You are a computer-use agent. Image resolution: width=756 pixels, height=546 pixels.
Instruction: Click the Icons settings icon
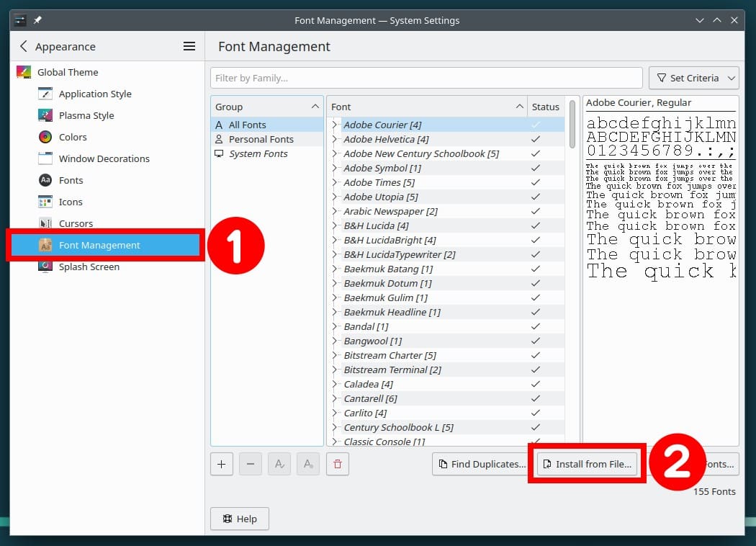(45, 202)
